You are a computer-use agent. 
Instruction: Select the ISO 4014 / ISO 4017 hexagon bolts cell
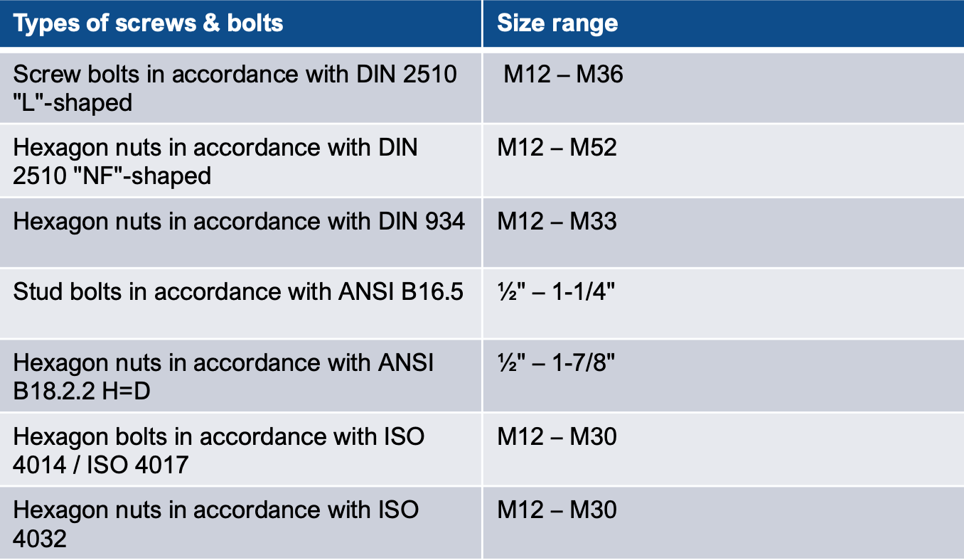click(x=241, y=449)
